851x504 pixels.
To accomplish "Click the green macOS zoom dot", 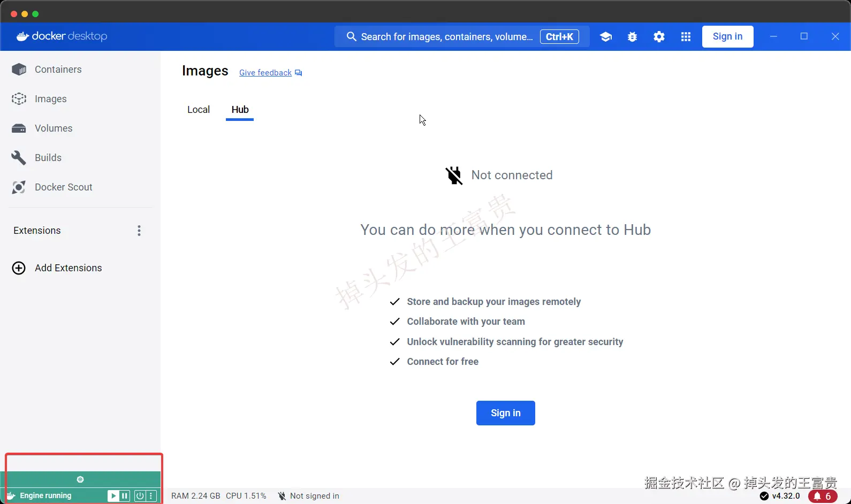I will 35,14.
